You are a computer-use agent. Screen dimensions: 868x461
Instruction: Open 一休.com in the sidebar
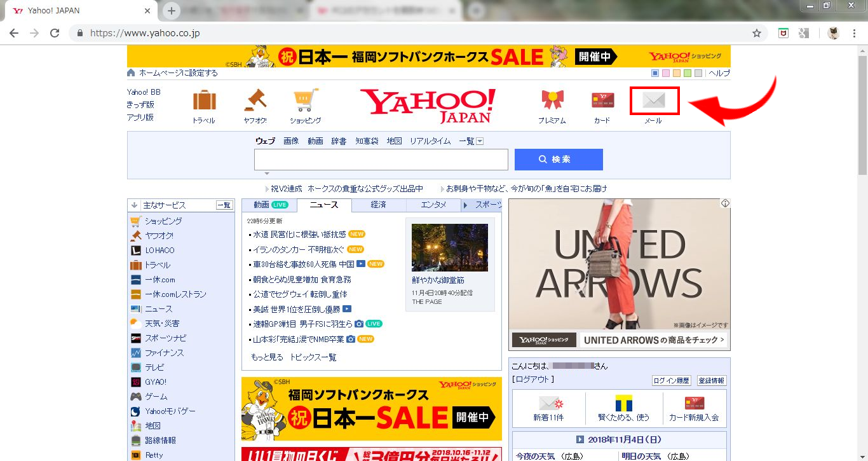(159, 280)
